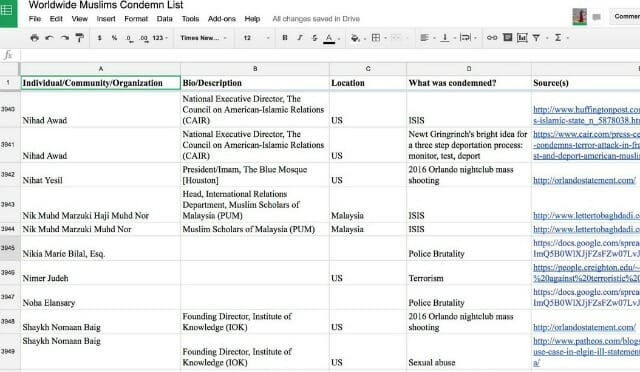Click the document title Worldwide Muslims Condemn List

tap(106, 5)
